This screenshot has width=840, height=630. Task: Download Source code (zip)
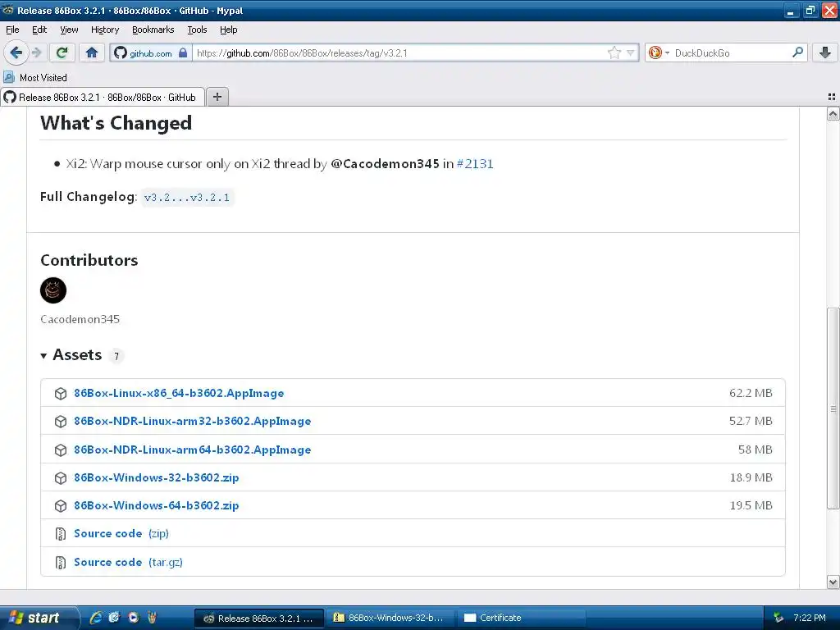point(121,533)
